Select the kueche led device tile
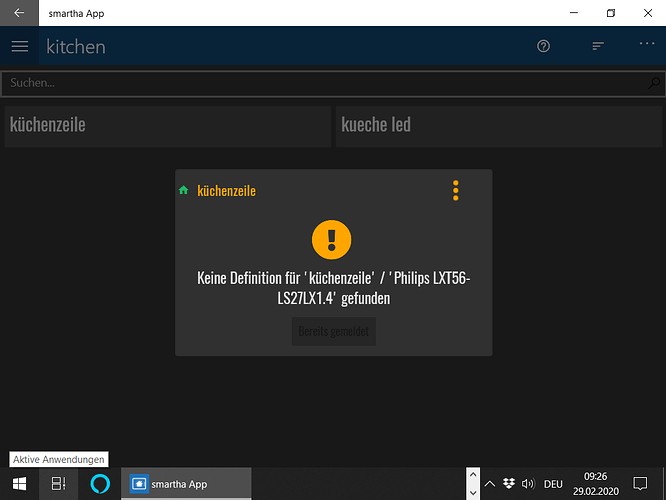This screenshot has height=500, width=666. [x=499, y=127]
